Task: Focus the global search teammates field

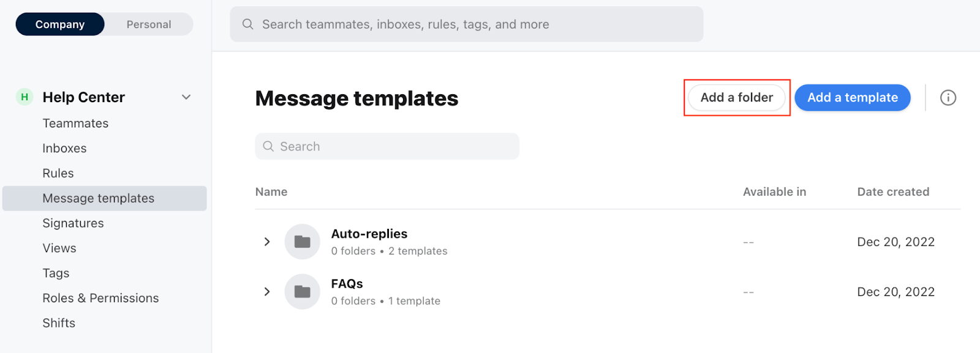Action: 472,24
